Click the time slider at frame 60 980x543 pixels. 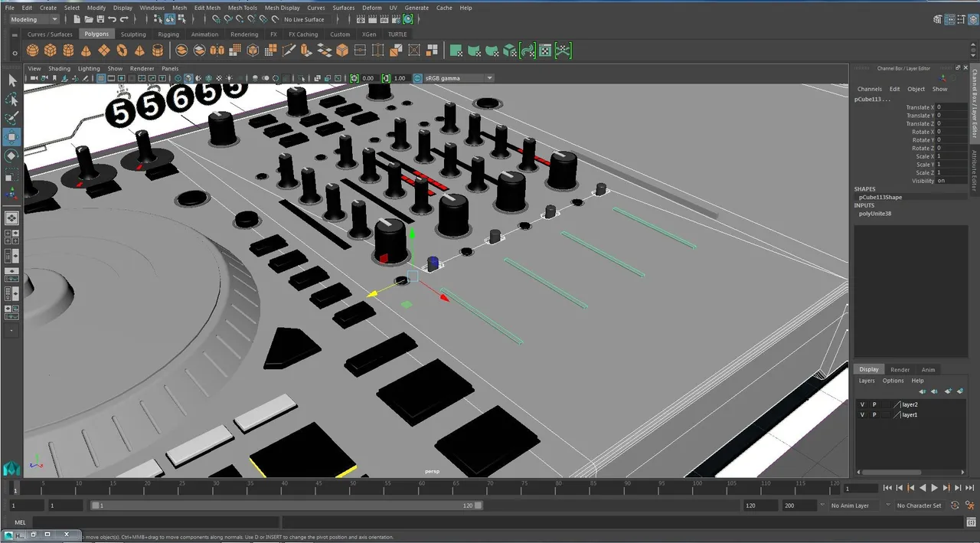422,487
